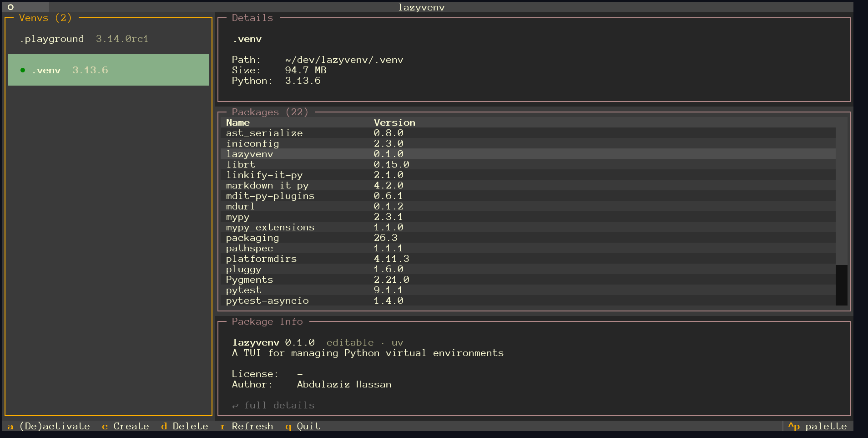868x438 pixels.
Task: Select the pytest-asyncio package row
Action: tap(528, 300)
